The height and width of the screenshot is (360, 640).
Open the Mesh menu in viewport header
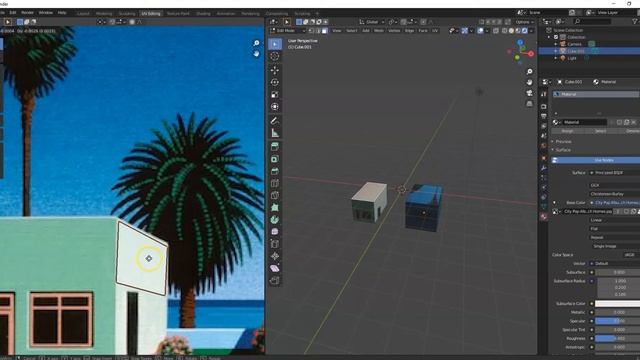click(379, 31)
